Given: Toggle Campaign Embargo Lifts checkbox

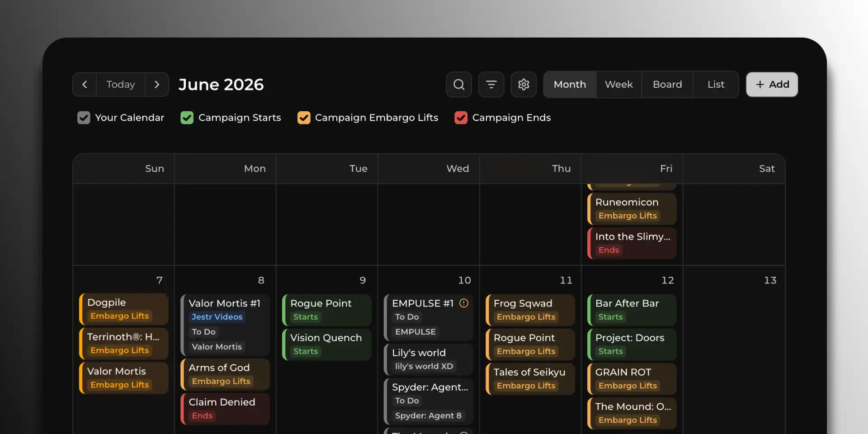Looking at the screenshot, I should tap(304, 118).
